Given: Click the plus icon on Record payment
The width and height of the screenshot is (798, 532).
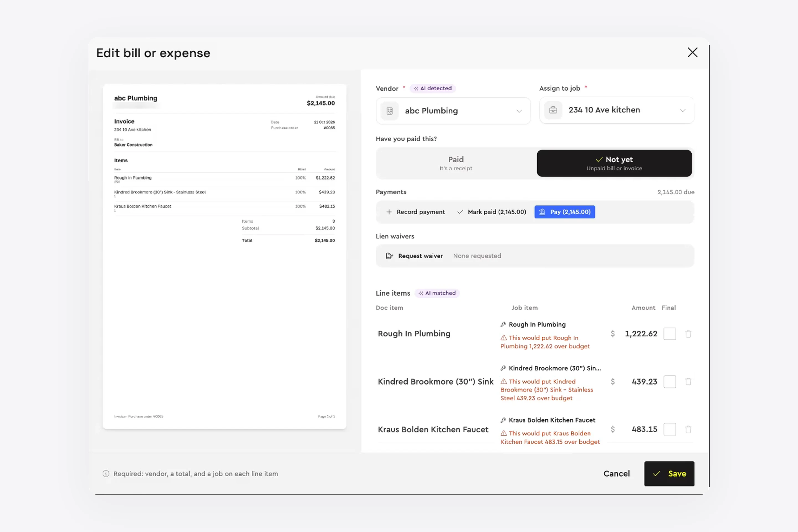Looking at the screenshot, I should 389,212.
